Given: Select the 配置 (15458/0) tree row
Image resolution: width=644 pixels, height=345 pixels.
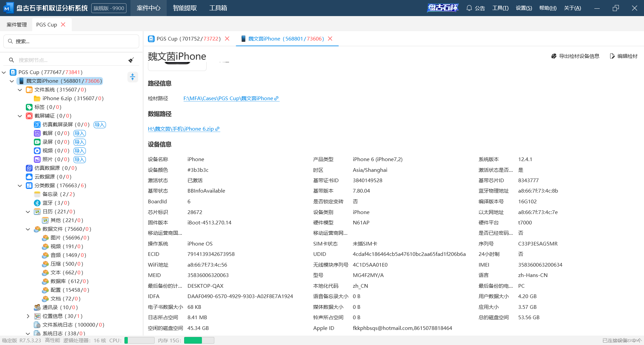Looking at the screenshot, I should (66, 290).
